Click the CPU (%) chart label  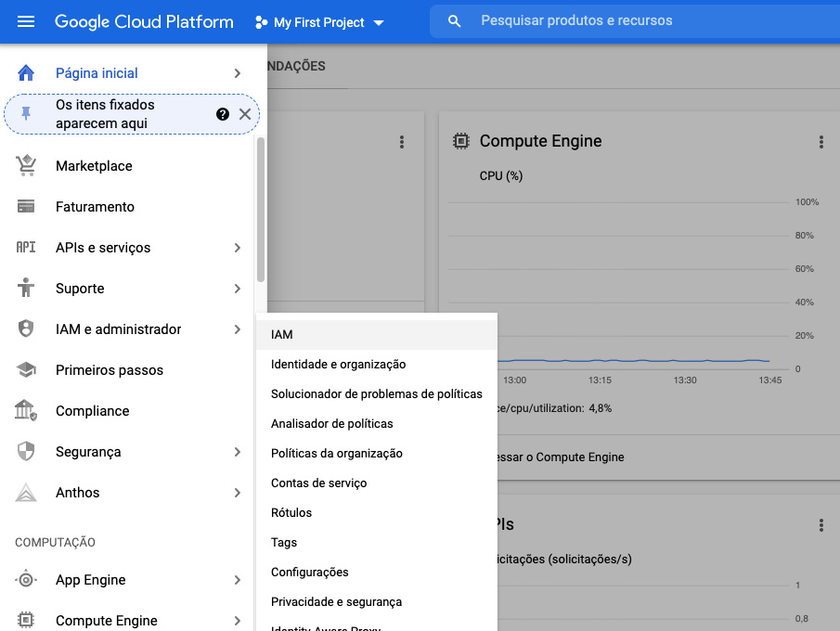click(x=501, y=175)
